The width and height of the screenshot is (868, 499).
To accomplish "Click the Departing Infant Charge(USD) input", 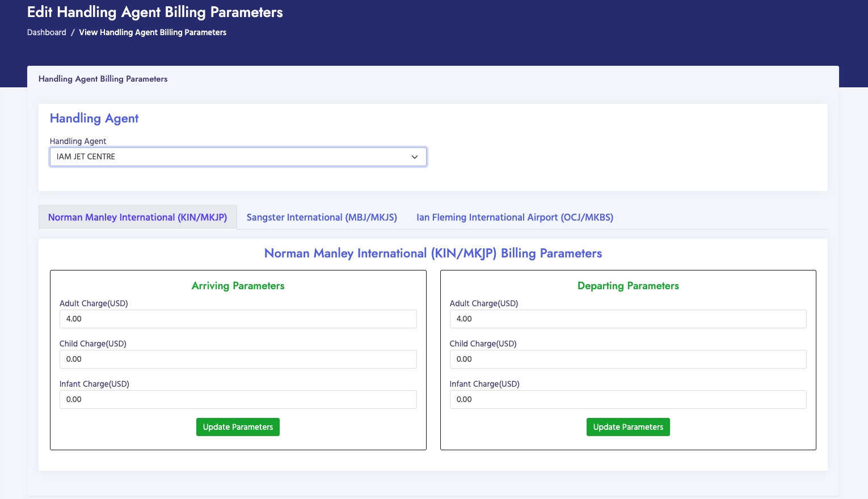I will point(628,399).
